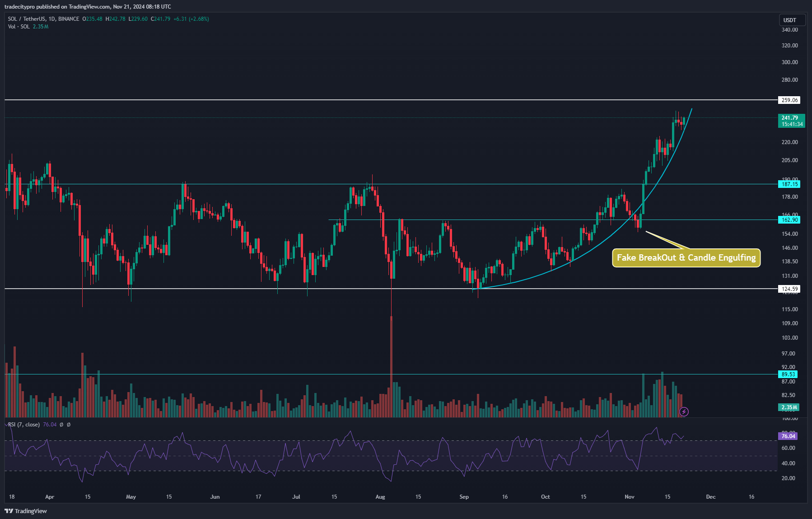Click the Aug label on time axis
The height and width of the screenshot is (519, 812).
tap(380, 497)
